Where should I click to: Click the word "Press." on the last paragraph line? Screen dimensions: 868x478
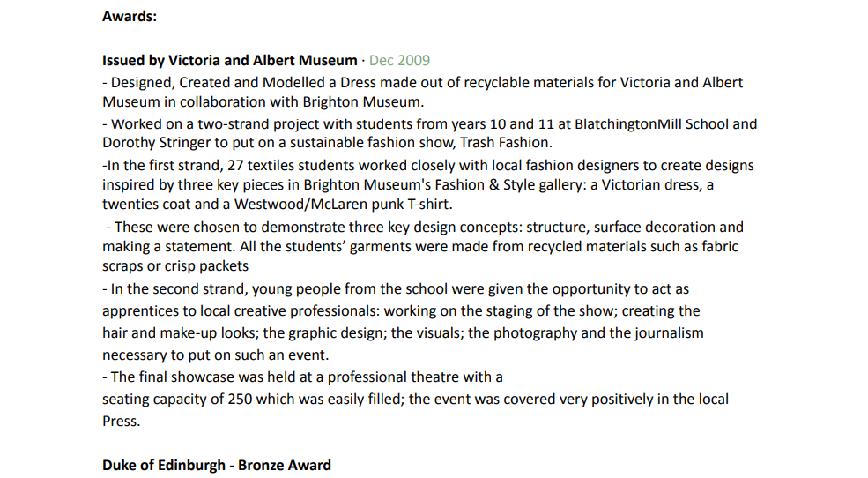[121, 421]
